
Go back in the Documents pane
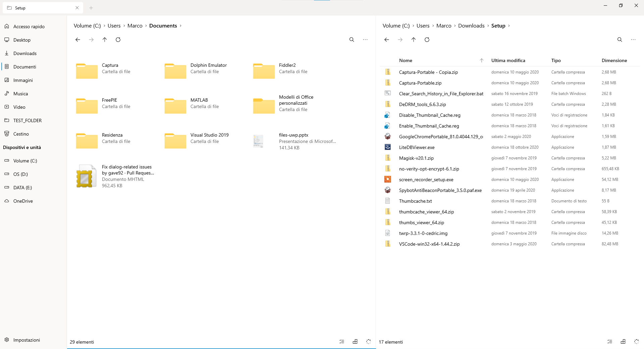point(78,40)
